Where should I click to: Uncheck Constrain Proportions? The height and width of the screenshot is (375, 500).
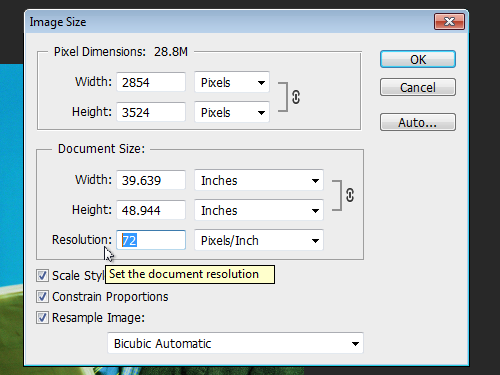tap(42, 297)
